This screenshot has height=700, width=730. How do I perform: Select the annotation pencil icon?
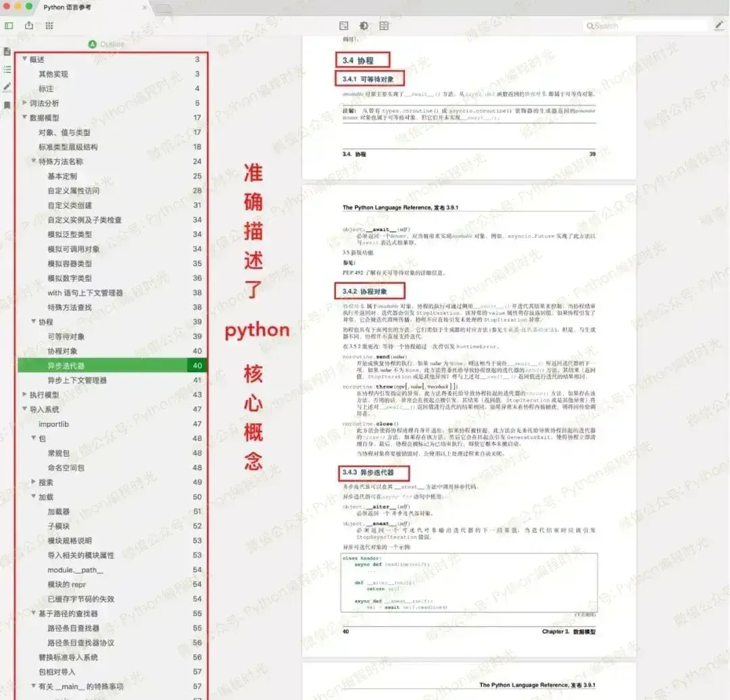719,26
